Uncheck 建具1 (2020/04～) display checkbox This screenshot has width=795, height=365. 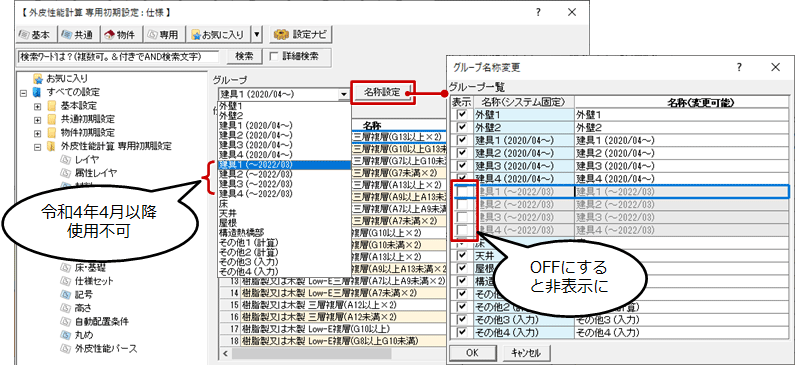(462, 140)
